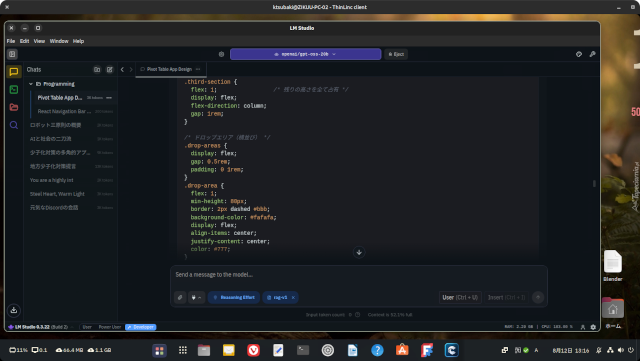Image resolution: width=640 pixels, height=361 pixels.
Task: Go forward with the right arrow
Action: (x=131, y=69)
